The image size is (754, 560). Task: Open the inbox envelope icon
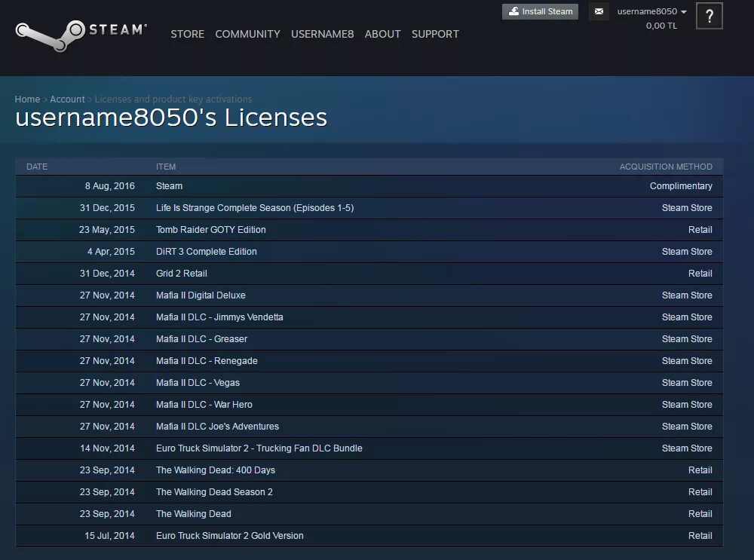599,11
